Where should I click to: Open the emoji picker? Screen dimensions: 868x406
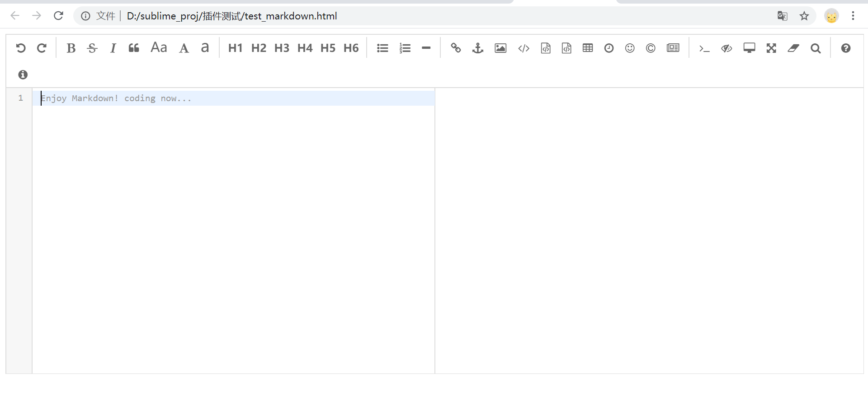click(630, 48)
